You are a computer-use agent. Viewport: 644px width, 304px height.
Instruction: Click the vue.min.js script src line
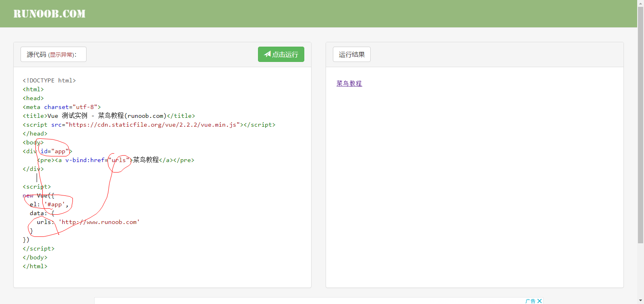pos(149,125)
